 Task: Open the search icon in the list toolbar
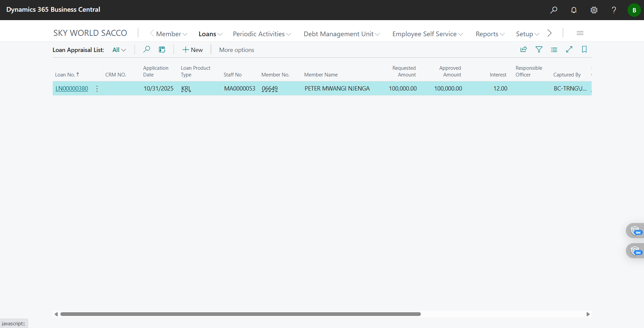pos(146,49)
